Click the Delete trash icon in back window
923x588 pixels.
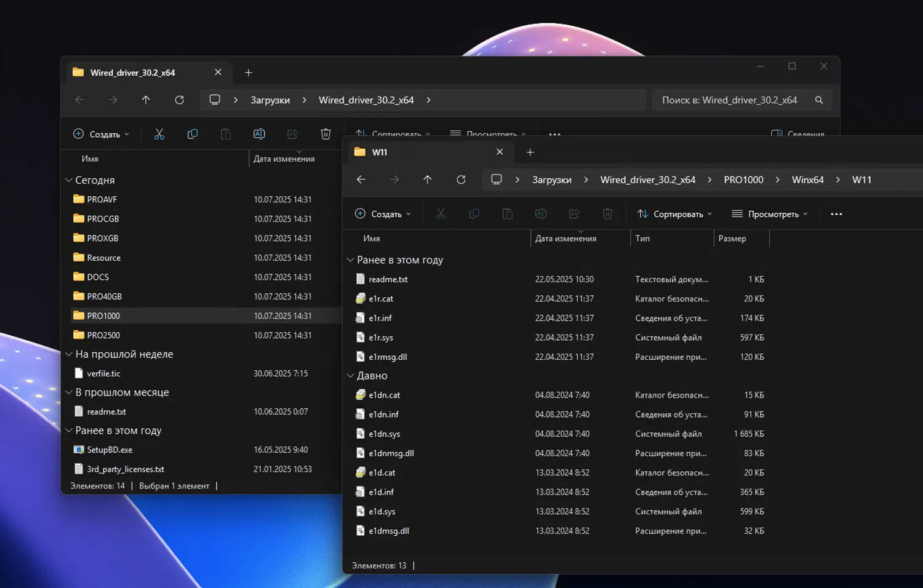coord(326,134)
